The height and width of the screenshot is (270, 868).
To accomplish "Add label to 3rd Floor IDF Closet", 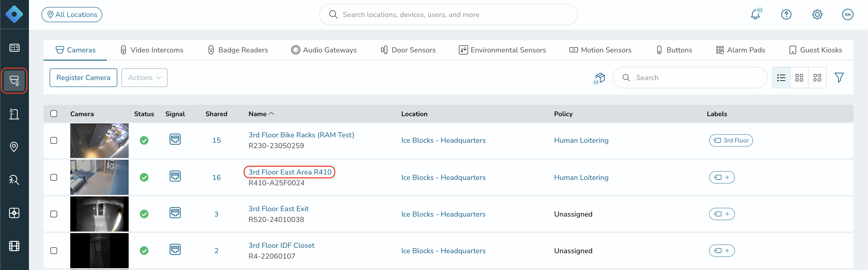I will click(722, 251).
